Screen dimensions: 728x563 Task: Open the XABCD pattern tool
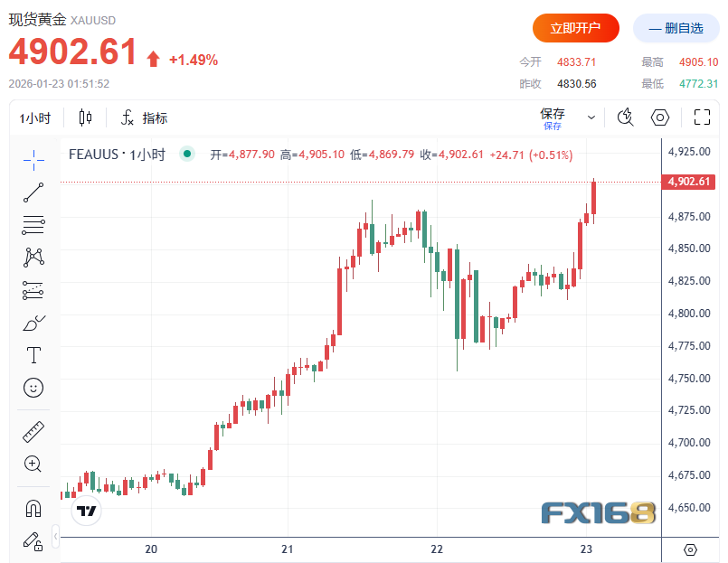tap(33, 257)
